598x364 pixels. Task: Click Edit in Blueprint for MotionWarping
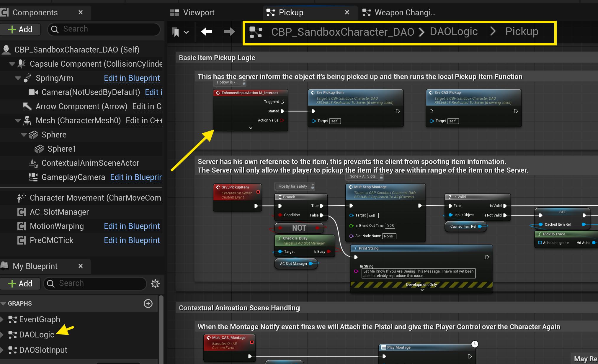point(132,226)
